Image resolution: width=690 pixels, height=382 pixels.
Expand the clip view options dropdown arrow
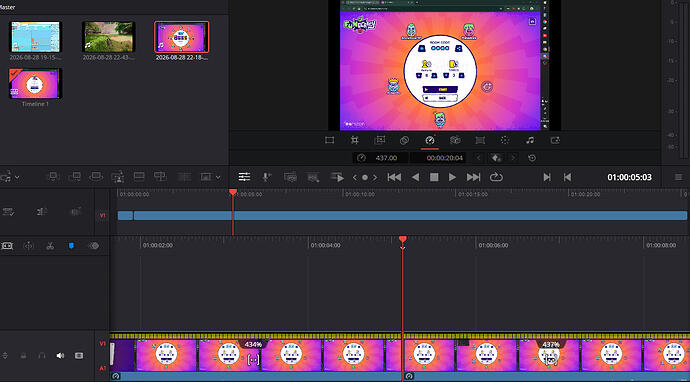click(x=218, y=177)
